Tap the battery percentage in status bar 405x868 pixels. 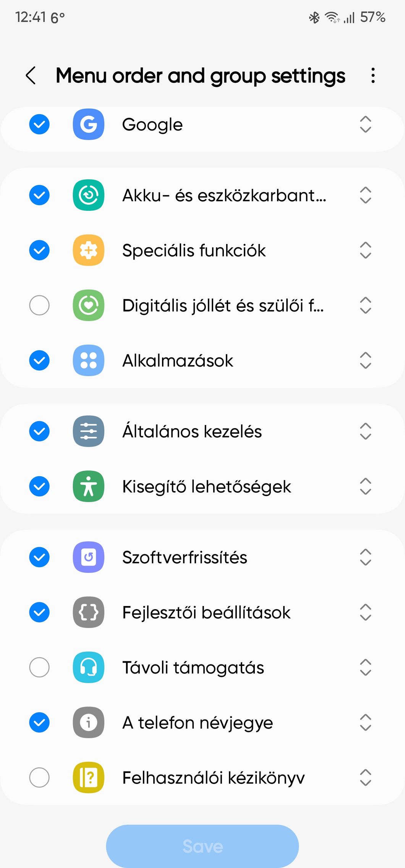tap(373, 17)
